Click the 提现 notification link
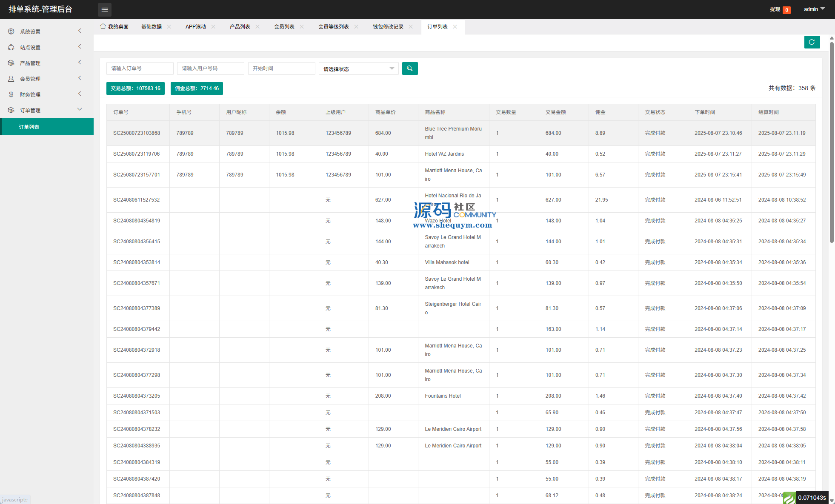 775,9
